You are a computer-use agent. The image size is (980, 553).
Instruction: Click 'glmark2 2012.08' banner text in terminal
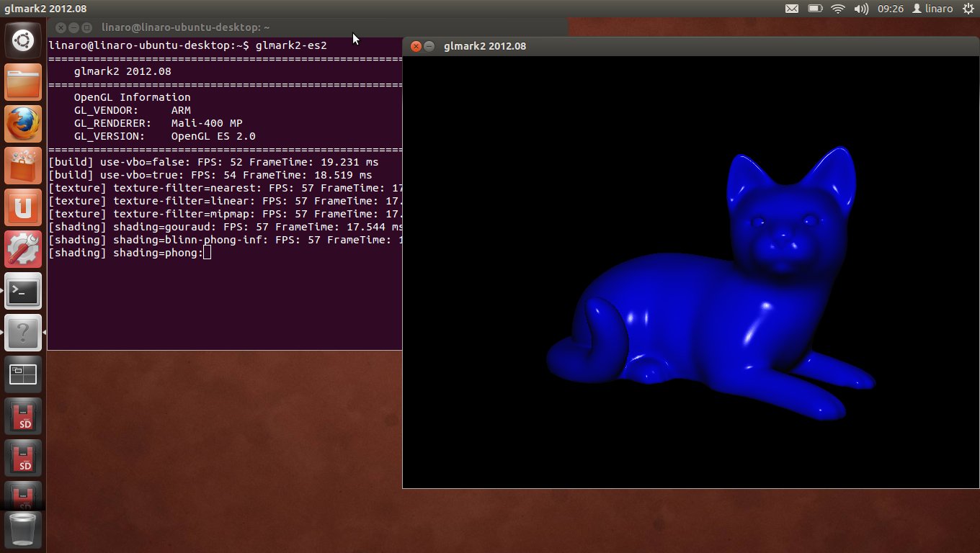(x=122, y=71)
